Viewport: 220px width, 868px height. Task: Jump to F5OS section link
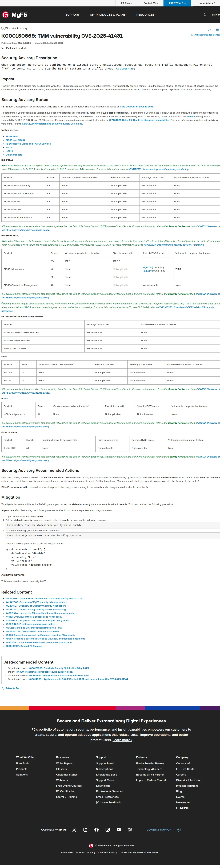pos(8,148)
